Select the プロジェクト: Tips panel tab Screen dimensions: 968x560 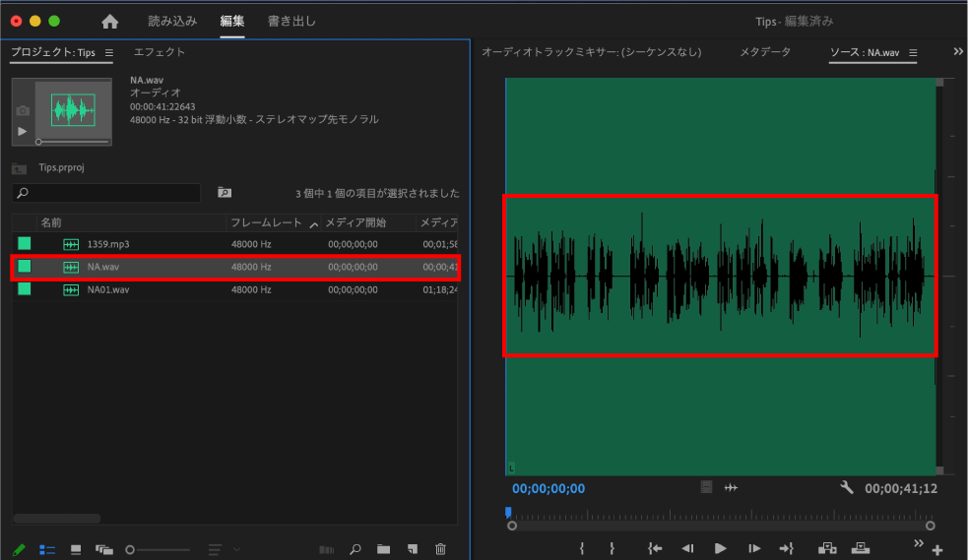coord(53,52)
